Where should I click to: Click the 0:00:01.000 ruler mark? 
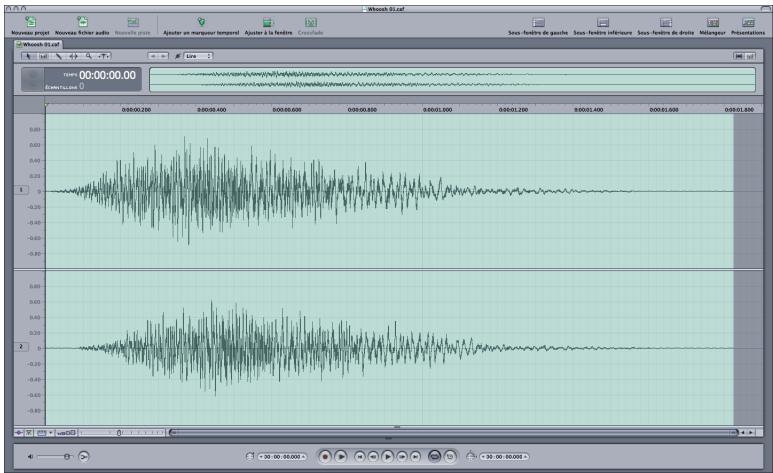(x=437, y=109)
